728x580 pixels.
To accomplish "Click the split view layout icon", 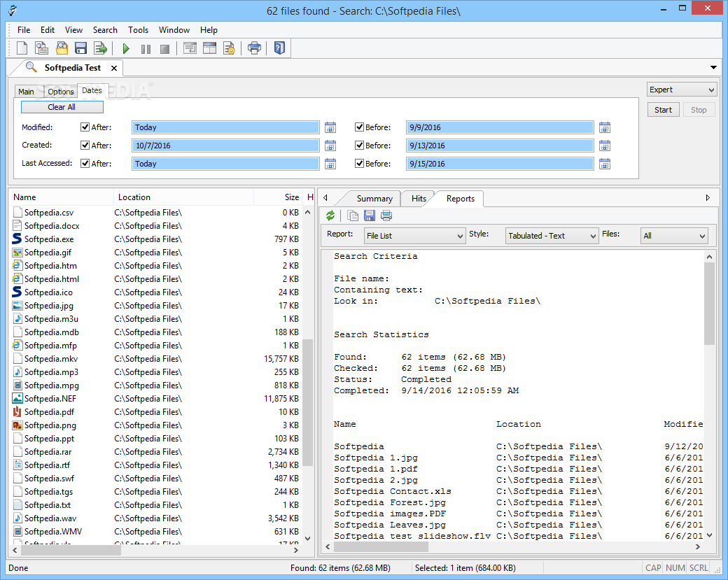I will [210, 48].
